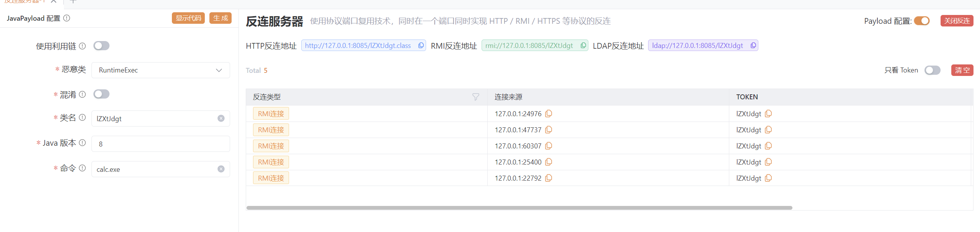Viewport: 980px width, 232px height.
Task: Disable the Payload 配置 switch
Action: (922, 21)
